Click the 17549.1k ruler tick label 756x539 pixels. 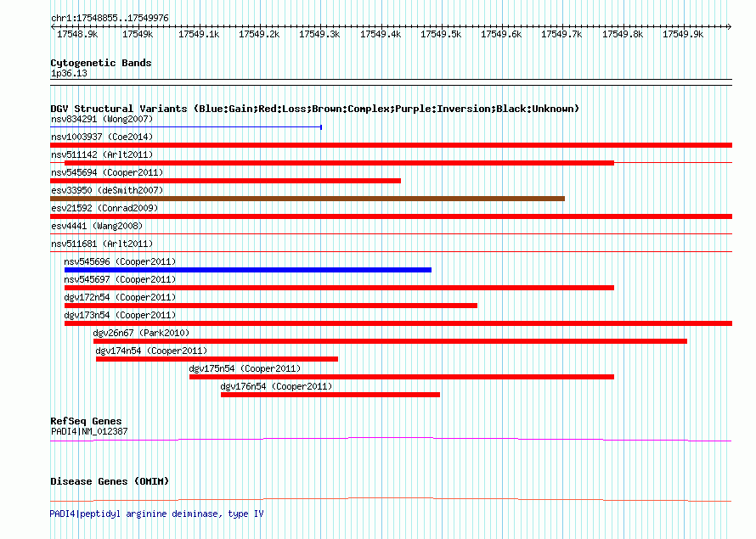click(x=199, y=34)
